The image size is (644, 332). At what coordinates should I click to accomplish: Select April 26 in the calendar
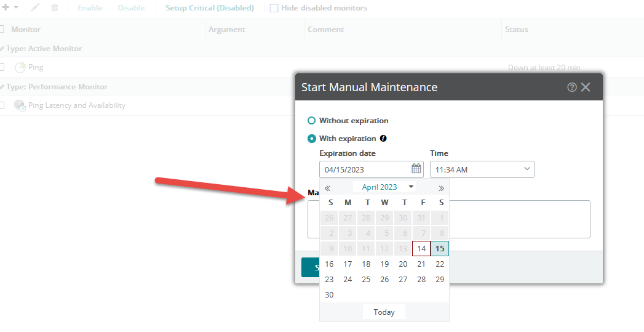[384, 280]
